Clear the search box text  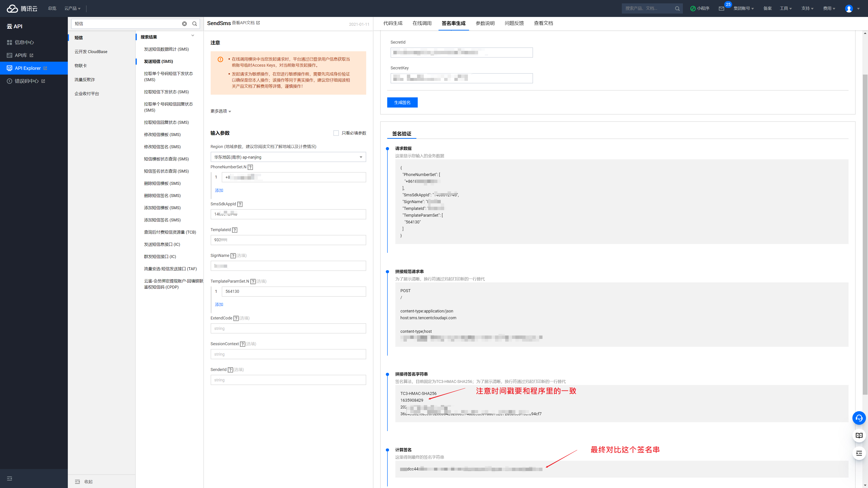click(184, 23)
